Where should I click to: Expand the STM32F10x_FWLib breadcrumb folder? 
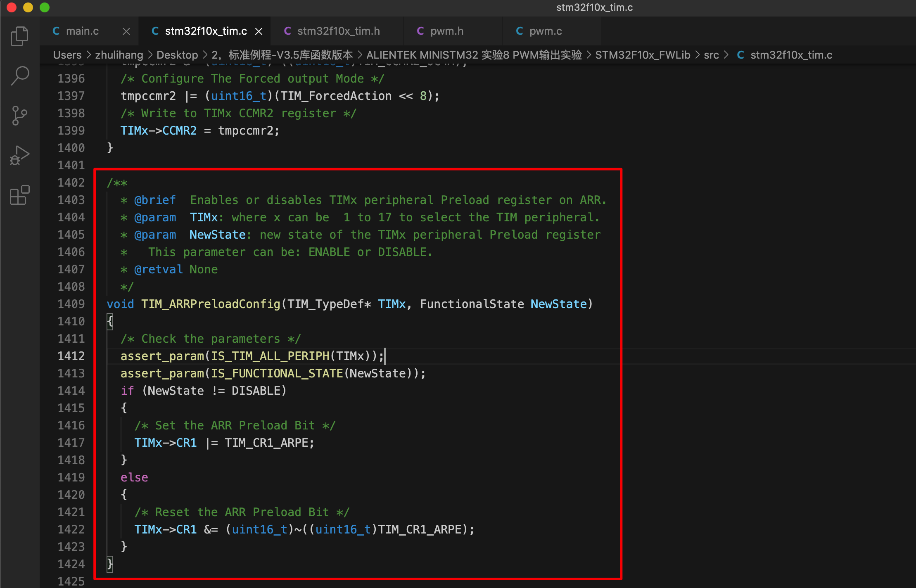click(x=642, y=55)
